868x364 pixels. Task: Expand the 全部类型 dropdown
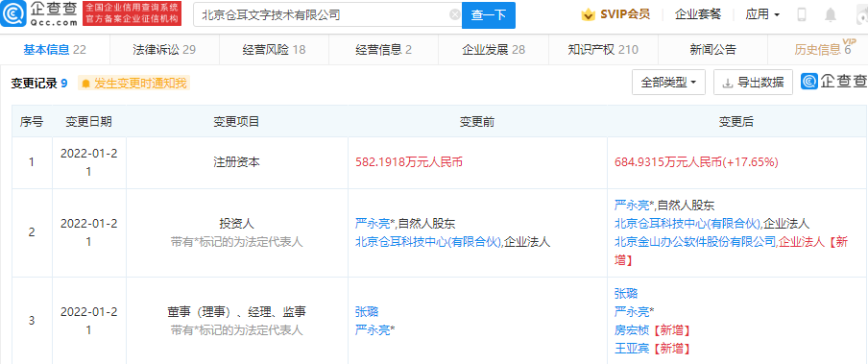pos(668,83)
